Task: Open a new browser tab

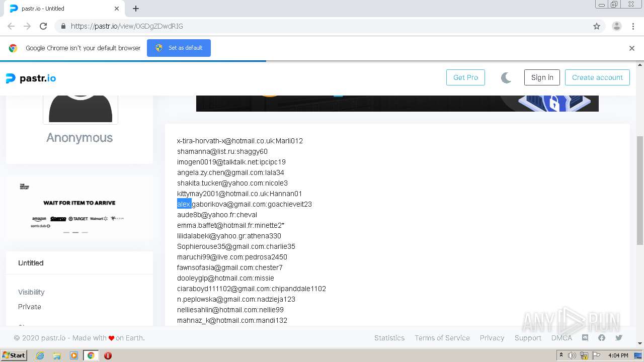Action: click(136, 9)
